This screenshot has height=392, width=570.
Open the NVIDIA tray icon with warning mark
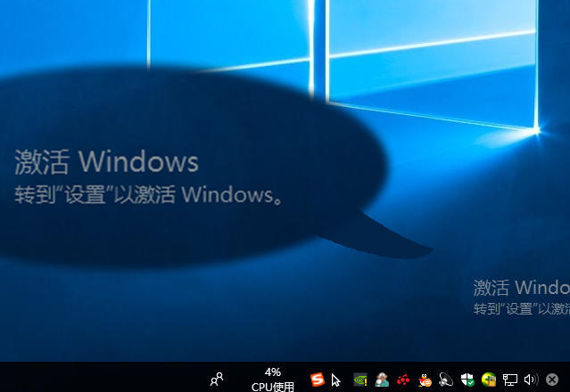[x=360, y=380]
